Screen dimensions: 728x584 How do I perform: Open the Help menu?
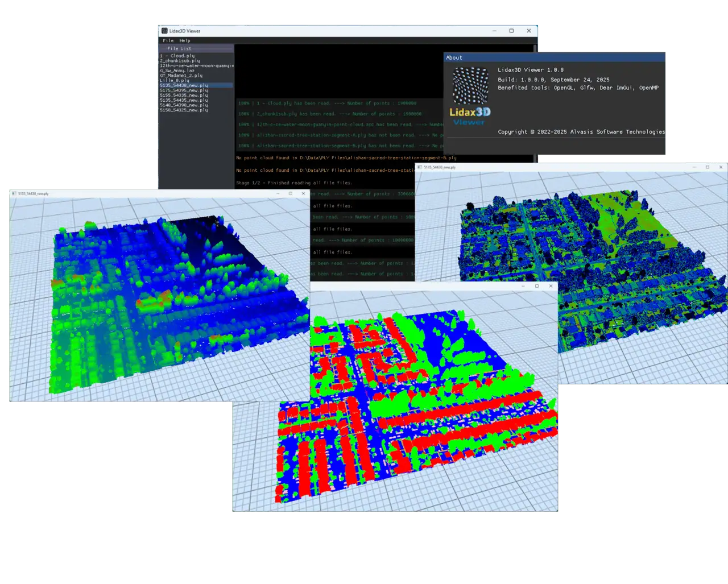click(185, 40)
